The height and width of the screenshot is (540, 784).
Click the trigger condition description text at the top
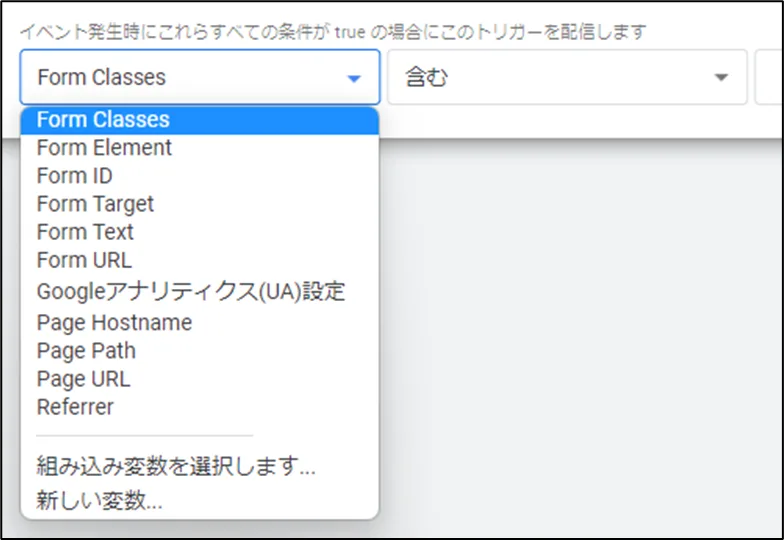(332, 32)
